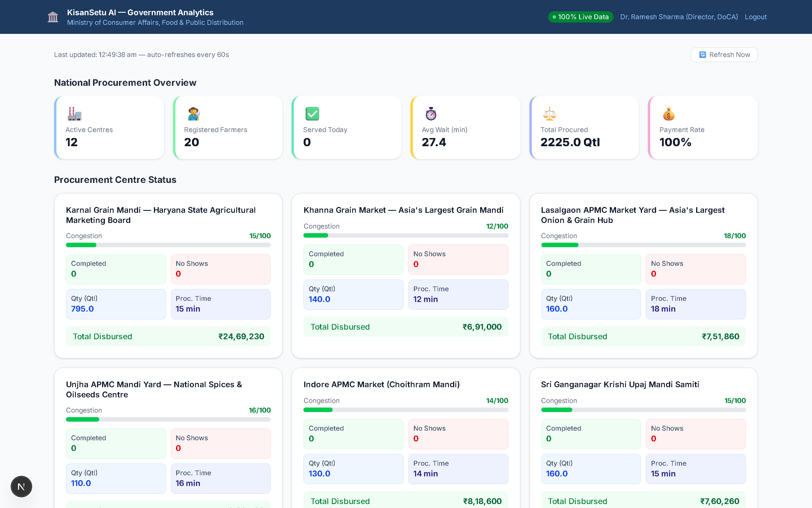This screenshot has width=812, height=508.
Task: Click KisanSetu AI Government Analytics title
Action: 140,12
